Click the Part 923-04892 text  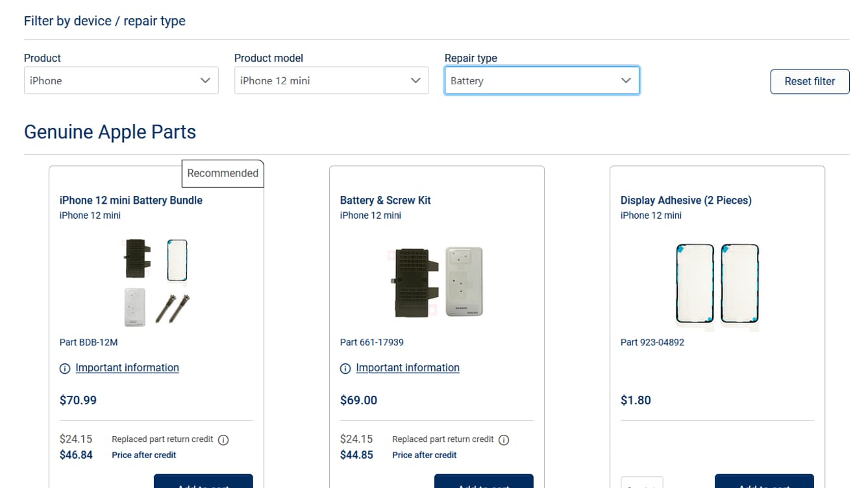pyautogui.click(x=652, y=342)
